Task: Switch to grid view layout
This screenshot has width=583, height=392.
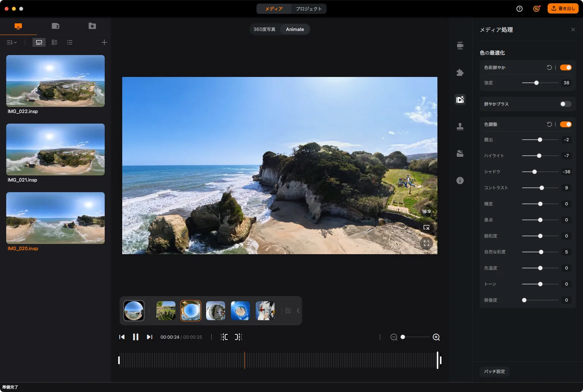Action: (54, 42)
